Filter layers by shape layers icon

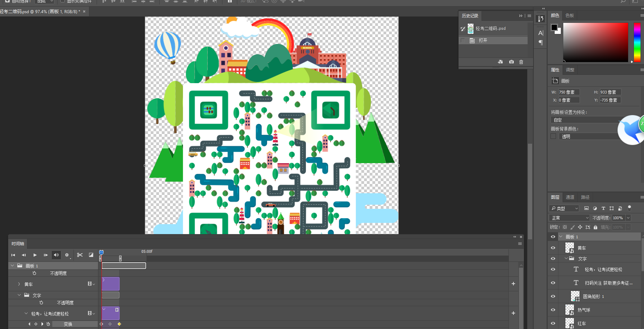tap(611, 208)
